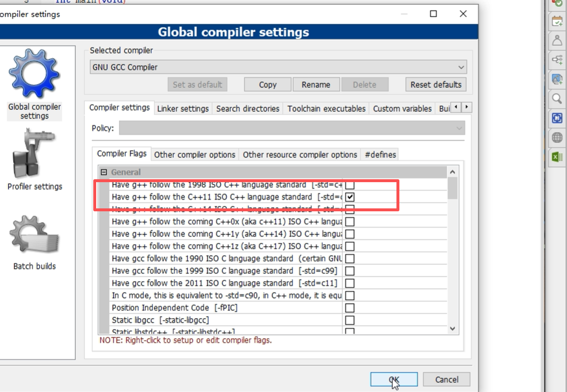Enable Static libgcc checkbox
Viewport: 567px width, 392px height.
[350, 320]
